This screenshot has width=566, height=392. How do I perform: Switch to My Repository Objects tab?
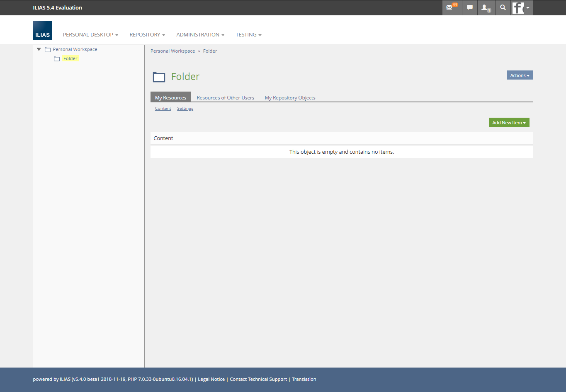290,98
